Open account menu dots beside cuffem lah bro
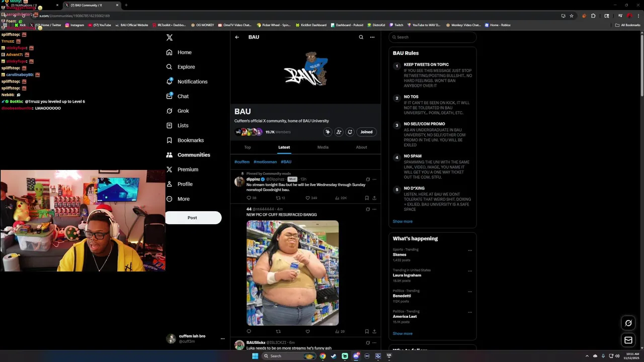 (x=222, y=339)
